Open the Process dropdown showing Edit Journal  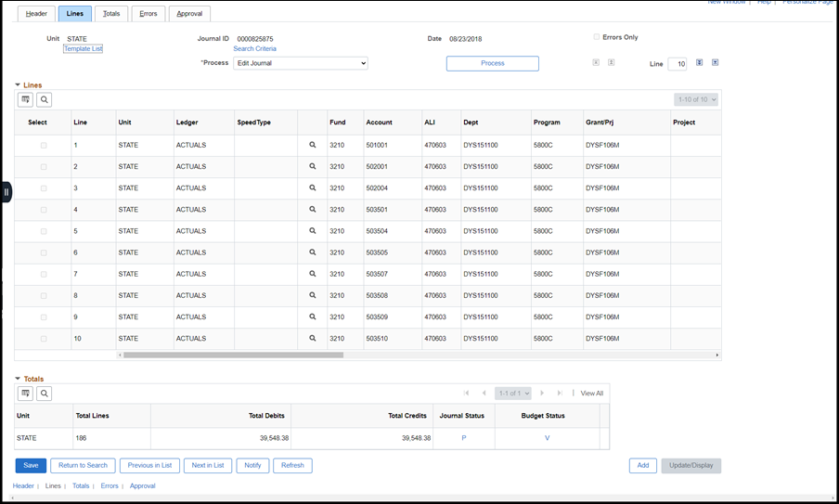pos(300,63)
